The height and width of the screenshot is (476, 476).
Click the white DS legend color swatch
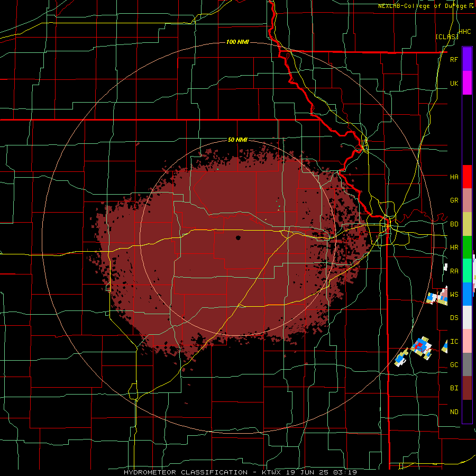467,317
